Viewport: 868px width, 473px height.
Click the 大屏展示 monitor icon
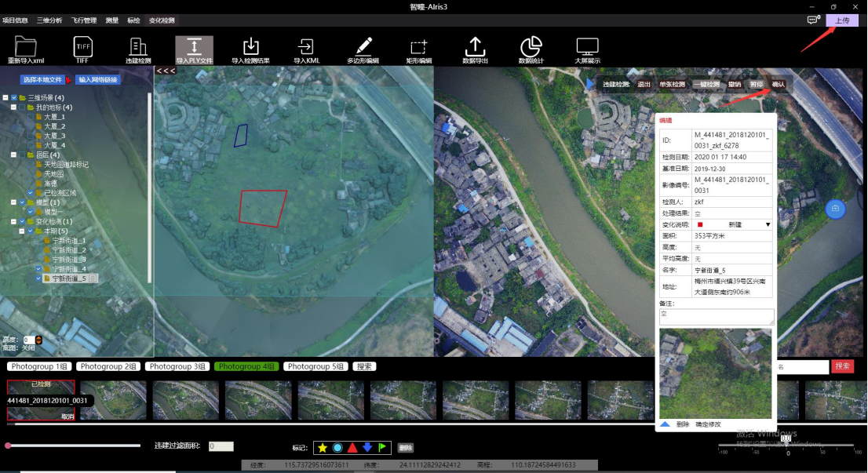click(x=587, y=46)
